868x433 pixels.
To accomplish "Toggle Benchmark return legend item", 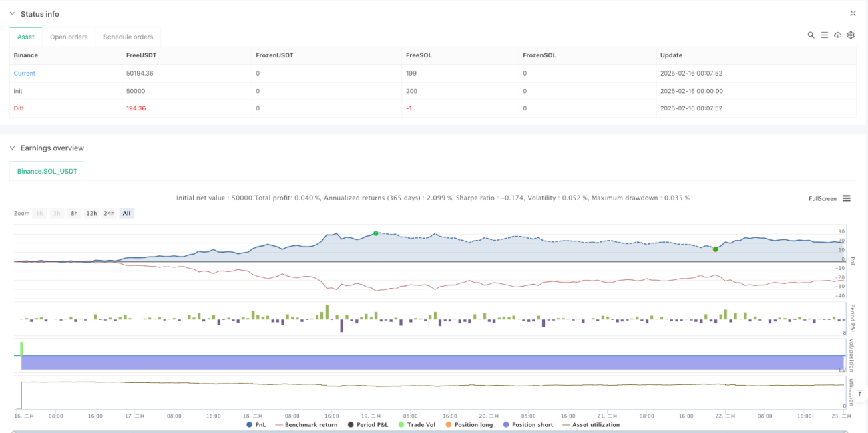I will pyautogui.click(x=307, y=425).
